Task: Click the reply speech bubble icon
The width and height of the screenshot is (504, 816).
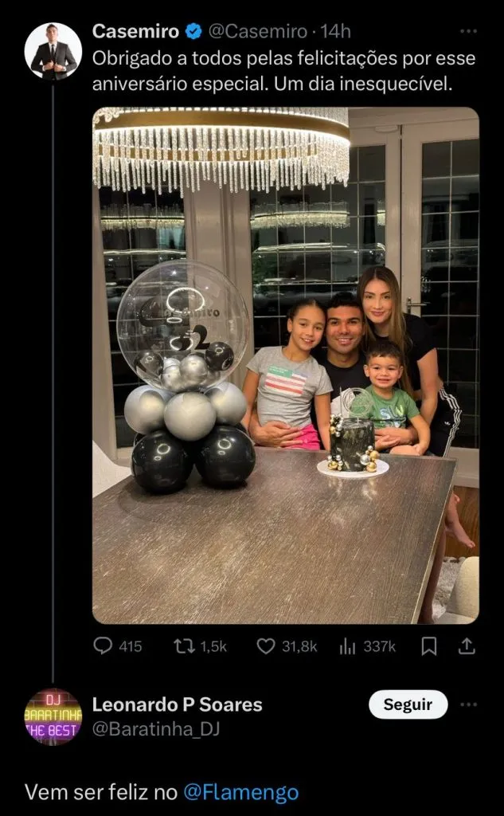Action: 103,646
